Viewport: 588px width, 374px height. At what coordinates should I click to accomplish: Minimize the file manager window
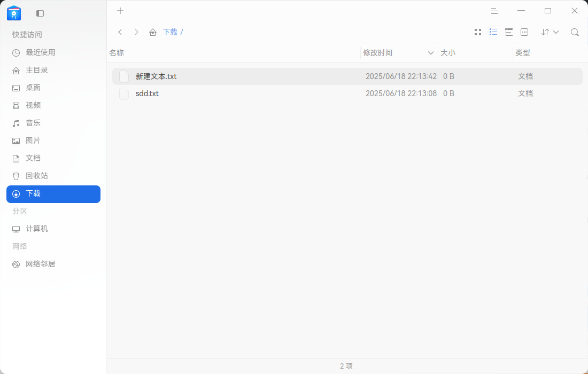[521, 11]
